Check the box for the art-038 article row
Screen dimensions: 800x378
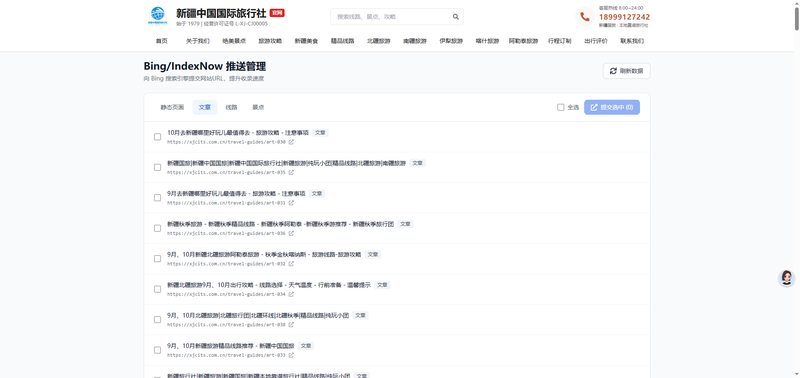[x=158, y=319]
